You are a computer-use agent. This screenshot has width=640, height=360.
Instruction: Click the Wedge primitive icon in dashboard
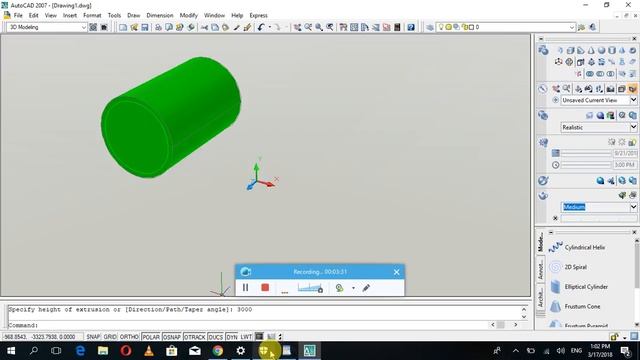tap(580, 51)
